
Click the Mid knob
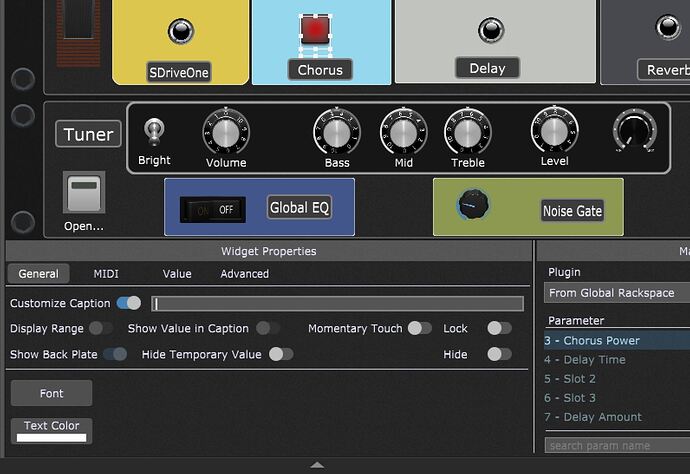[404, 132]
